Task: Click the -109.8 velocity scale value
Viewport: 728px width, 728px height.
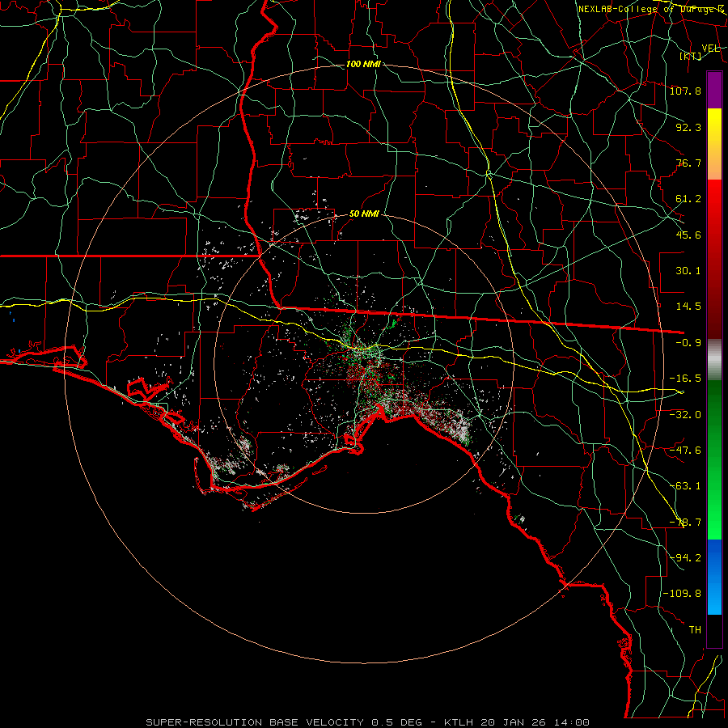Action: (x=682, y=594)
